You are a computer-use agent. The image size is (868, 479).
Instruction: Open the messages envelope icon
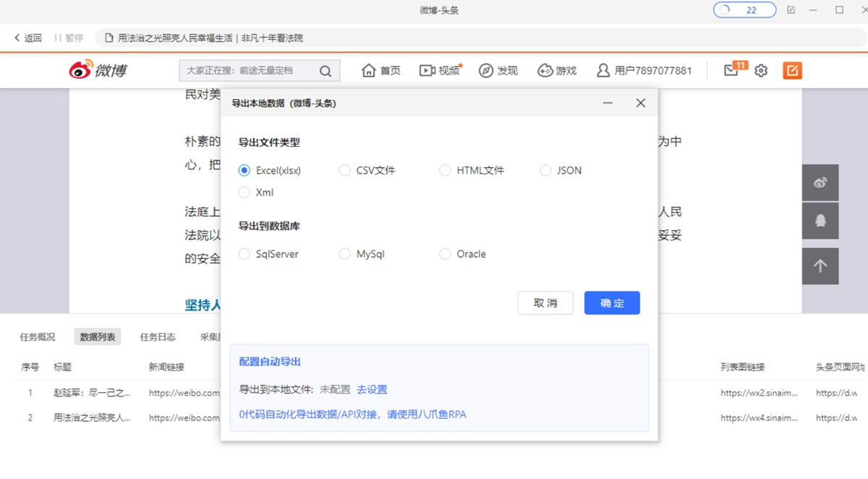click(731, 71)
